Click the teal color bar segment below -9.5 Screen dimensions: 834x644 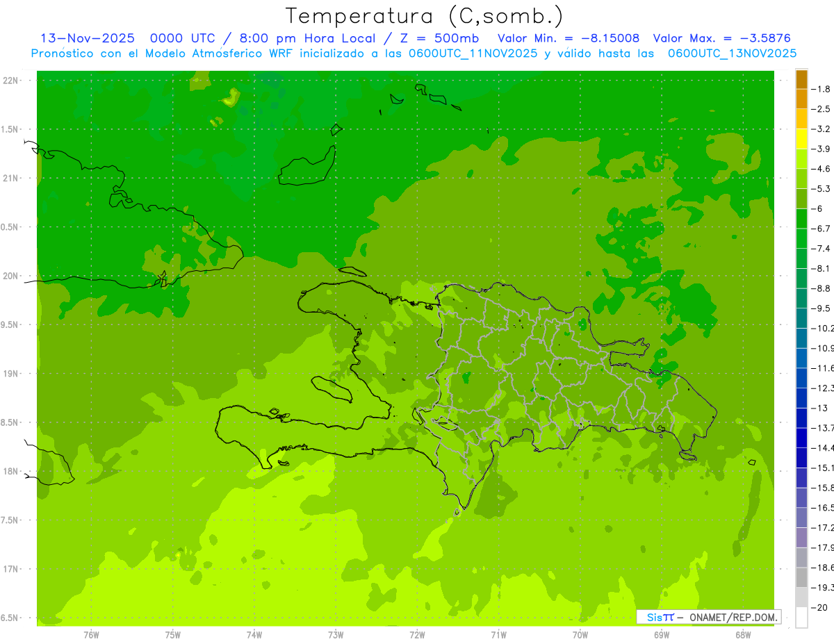tap(801, 318)
